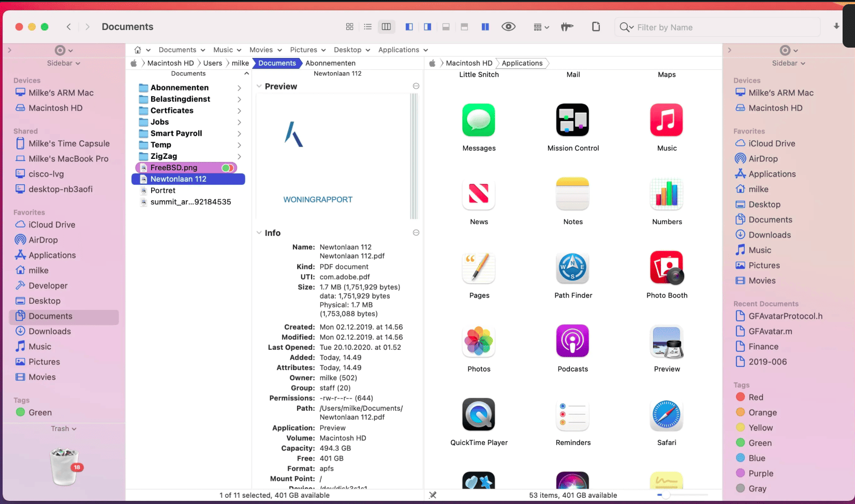Toggle left sidebar panel icon
855x504 pixels.
[409, 27]
